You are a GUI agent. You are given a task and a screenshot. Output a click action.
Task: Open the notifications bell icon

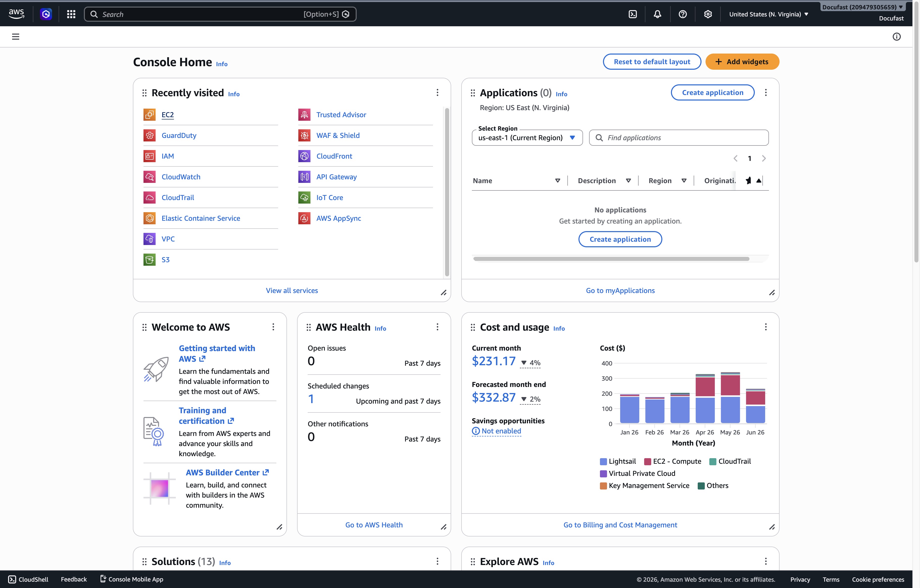[x=658, y=14]
